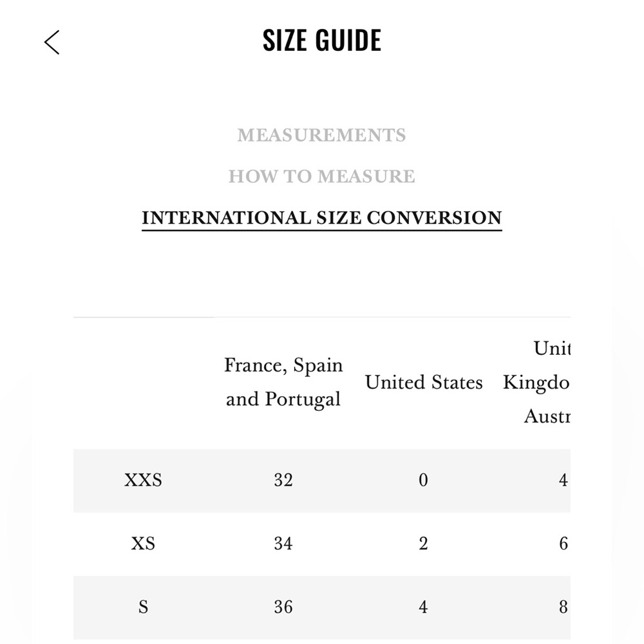Click UK size 6 in XS row
This screenshot has height=644, width=644.
[x=563, y=544]
